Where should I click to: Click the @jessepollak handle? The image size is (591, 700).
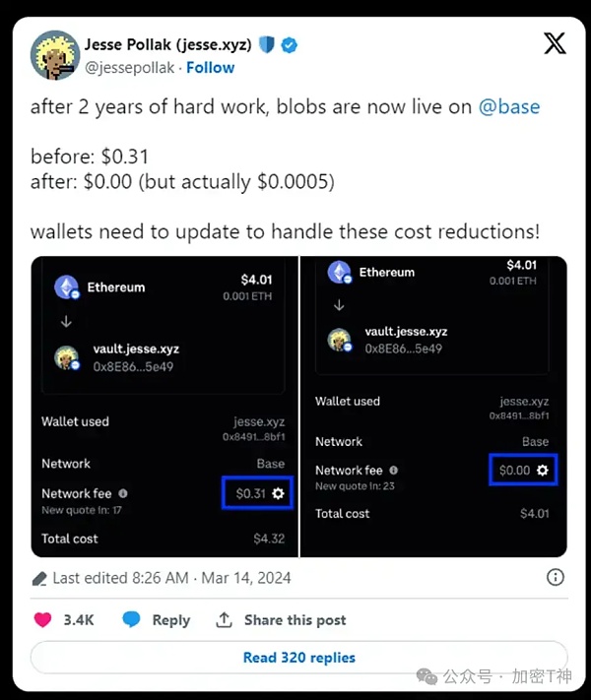130,67
